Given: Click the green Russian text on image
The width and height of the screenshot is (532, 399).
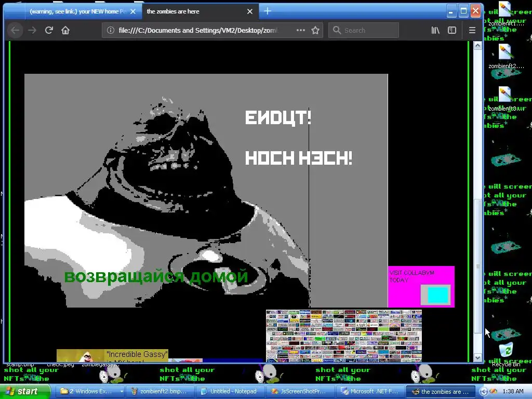Looking at the screenshot, I should pyautogui.click(x=156, y=276).
